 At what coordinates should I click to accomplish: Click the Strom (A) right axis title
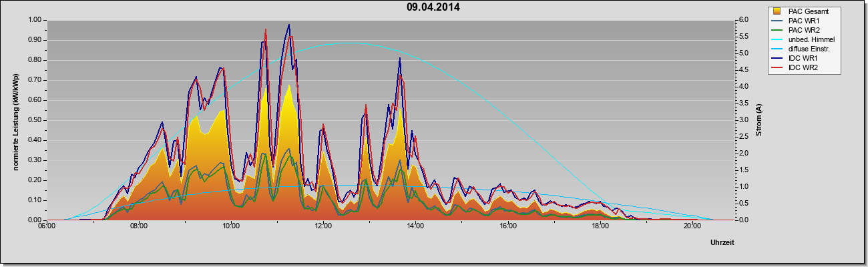(x=759, y=119)
